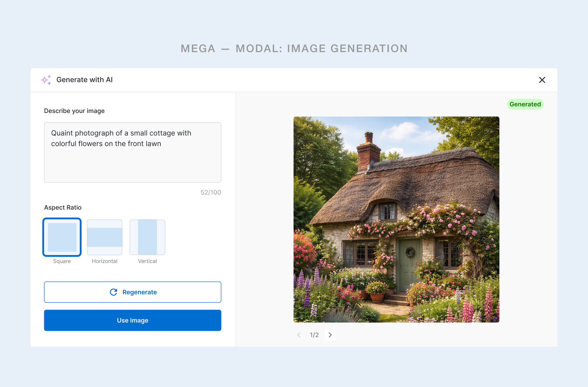This screenshot has height=387, width=588.
Task: Click the Generate with AI title
Action: click(x=84, y=80)
